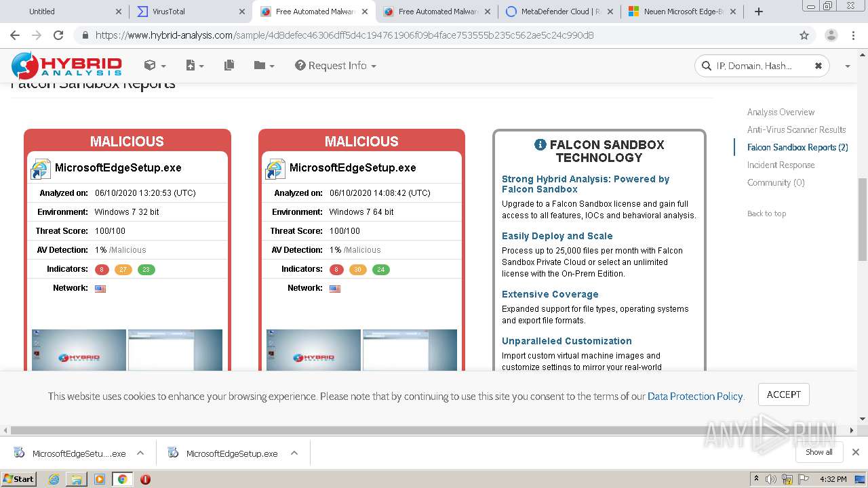The image size is (868, 488).
Task: Switch to Neuen Microsoft Edge tab
Action: coord(681,12)
